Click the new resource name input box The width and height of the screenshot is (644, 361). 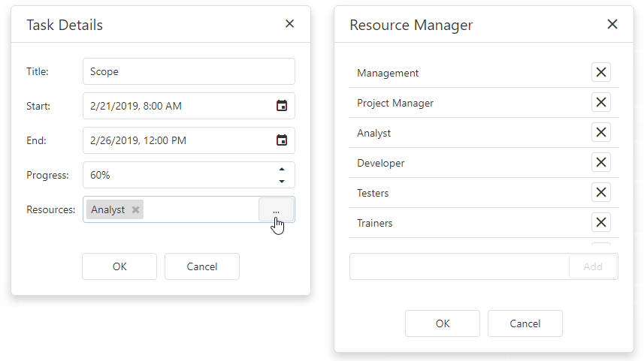[458, 266]
